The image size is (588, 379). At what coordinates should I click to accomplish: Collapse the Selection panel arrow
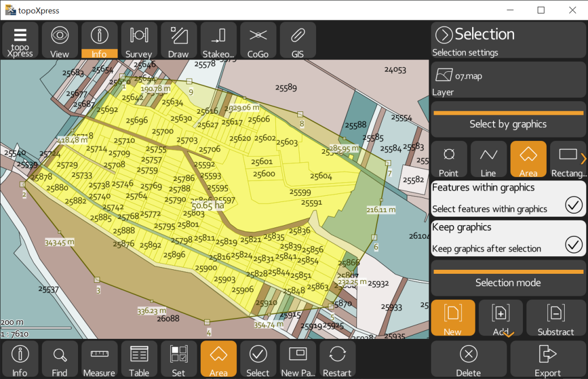[x=444, y=35]
